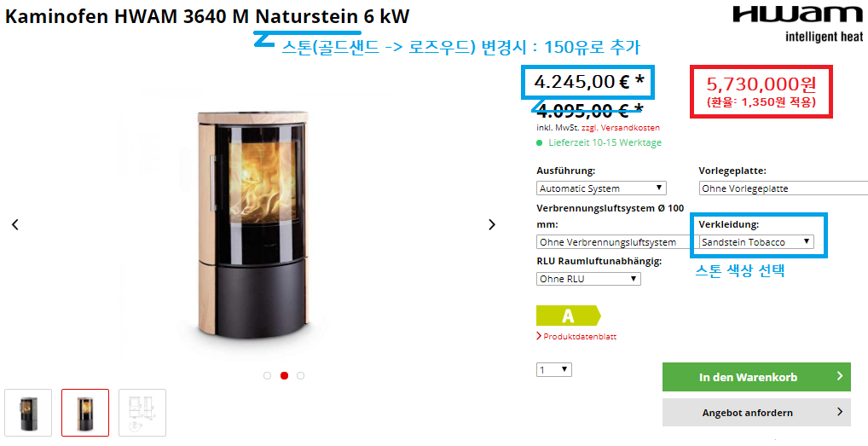Select the red active carousel dot
Screen dimensions: 868x446
[x=285, y=376]
